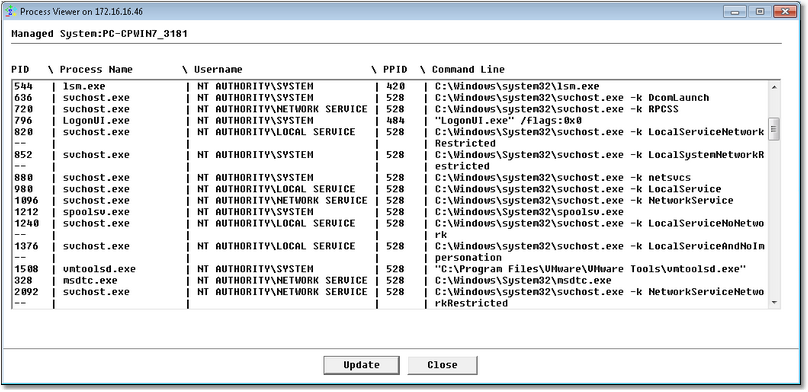The height and width of the screenshot is (392, 808).
Task: Click username LOCAL SERVICE for PID 820
Action: click(x=276, y=132)
